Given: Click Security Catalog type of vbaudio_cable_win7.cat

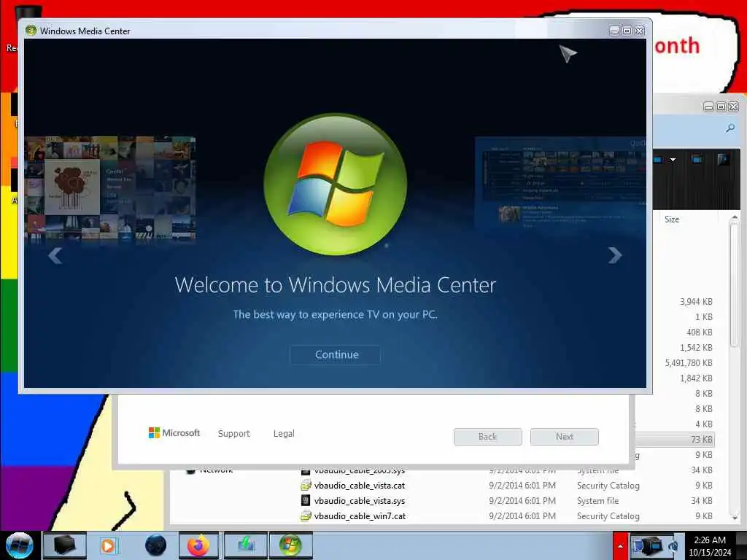Looking at the screenshot, I should point(608,516).
